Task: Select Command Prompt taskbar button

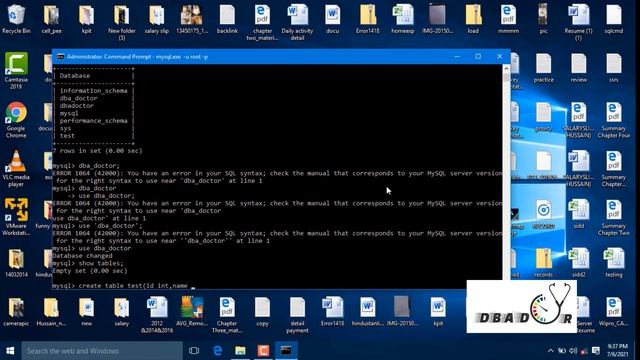Action: tap(286, 351)
